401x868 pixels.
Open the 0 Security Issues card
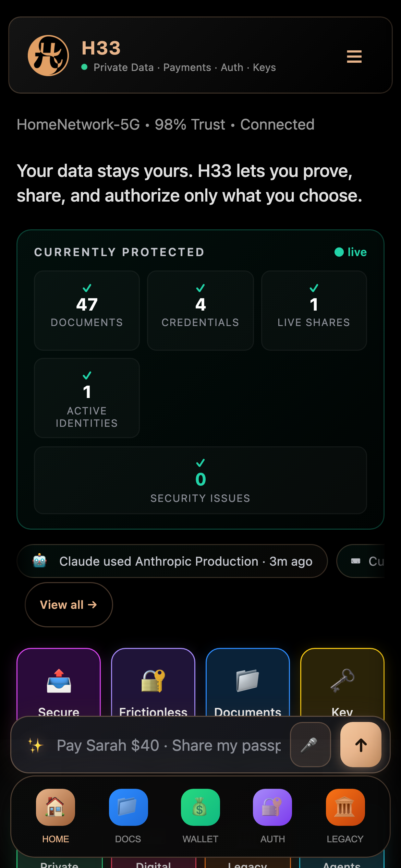coord(200,480)
